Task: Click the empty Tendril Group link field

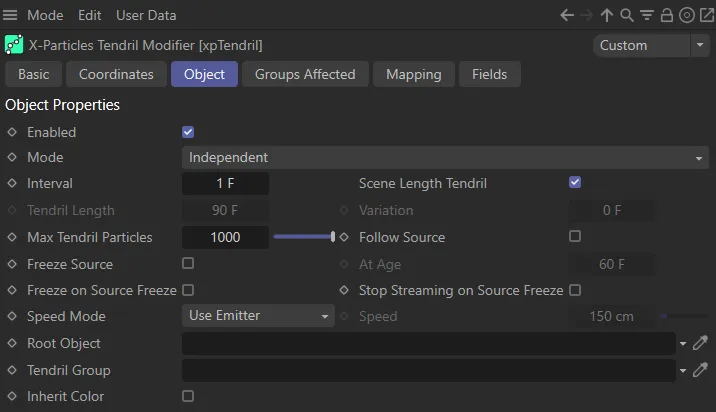Action: point(428,370)
